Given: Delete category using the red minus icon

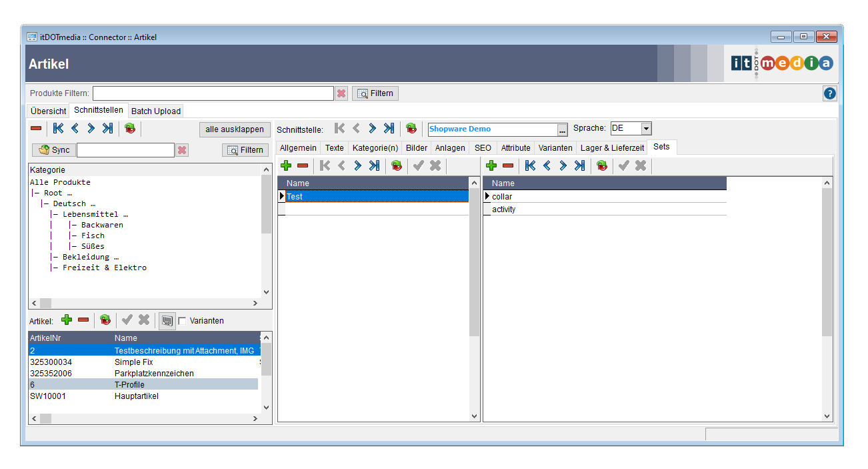Looking at the screenshot, I should coord(36,129).
